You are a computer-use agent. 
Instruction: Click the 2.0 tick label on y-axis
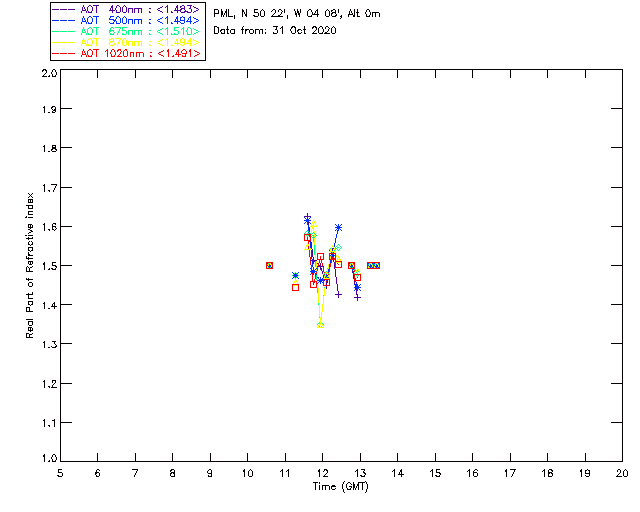coord(49,73)
